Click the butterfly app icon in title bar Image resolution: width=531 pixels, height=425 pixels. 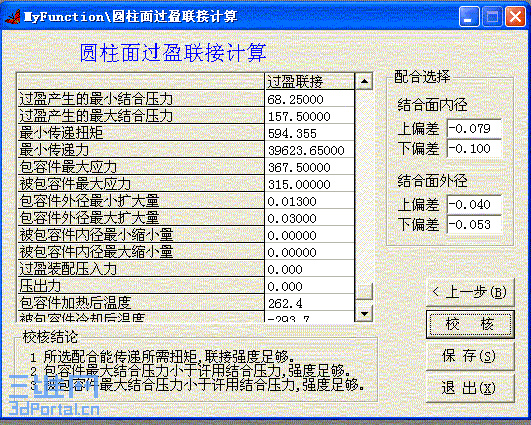point(13,17)
